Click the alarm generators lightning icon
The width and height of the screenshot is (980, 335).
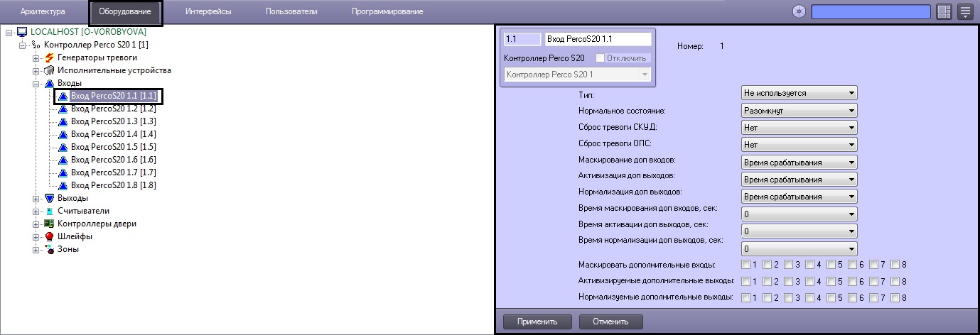point(50,57)
